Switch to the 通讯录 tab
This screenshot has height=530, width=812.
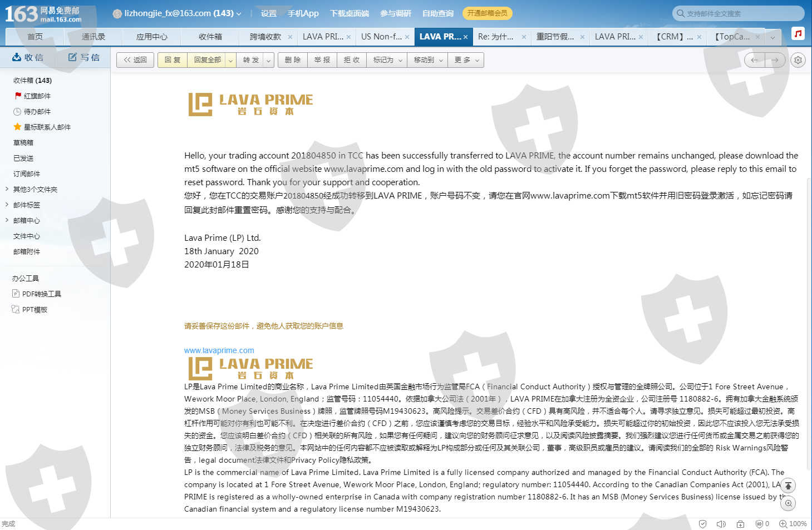tap(93, 37)
